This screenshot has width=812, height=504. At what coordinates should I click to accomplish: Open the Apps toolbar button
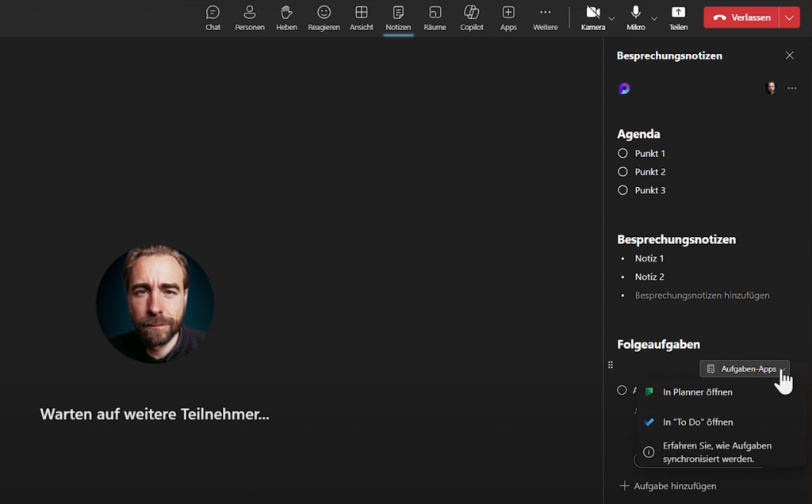point(508,17)
